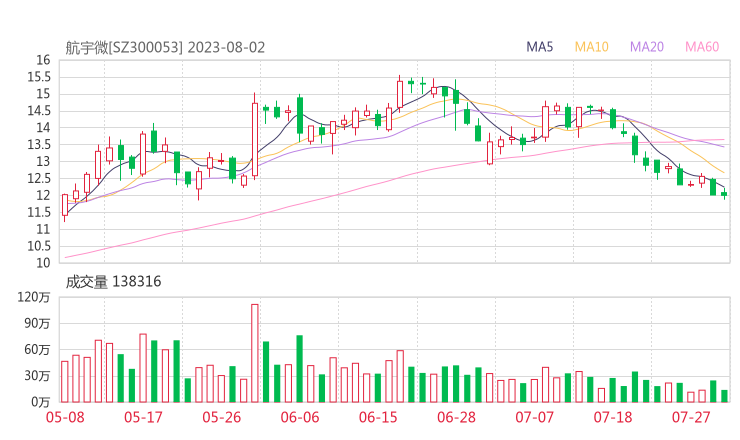
Task: Click the 07-27 date axis label
Action: pos(691,417)
